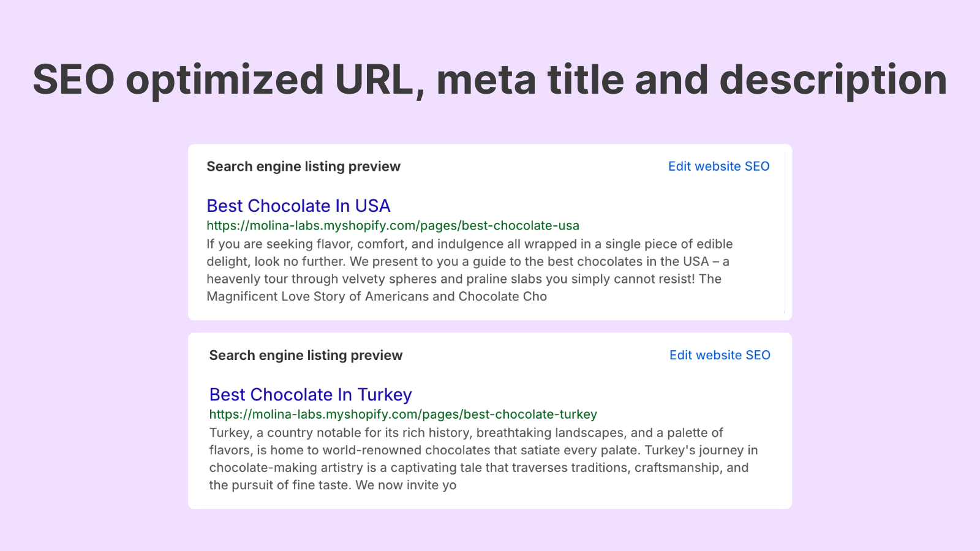Click Edit website SEO in the Turkey card
The image size is (980, 551).
click(x=720, y=355)
